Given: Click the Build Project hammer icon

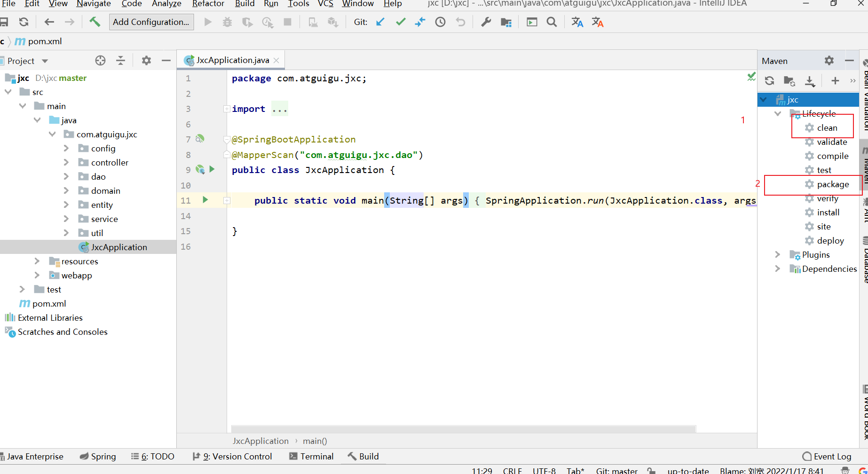Looking at the screenshot, I should click(95, 22).
